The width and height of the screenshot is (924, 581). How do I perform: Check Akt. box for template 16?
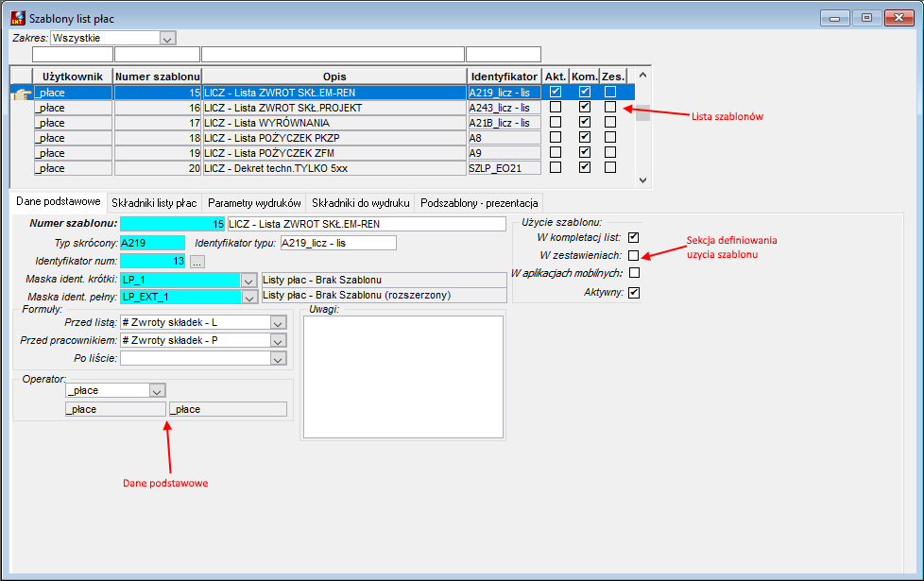[x=556, y=108]
